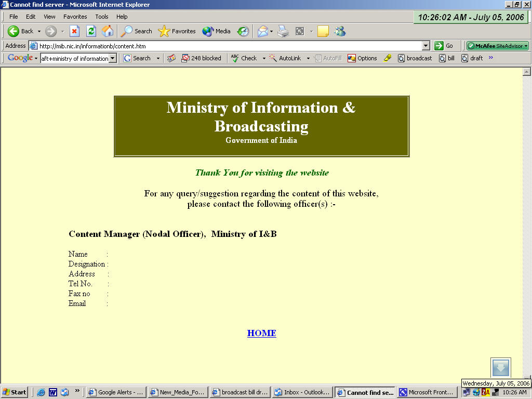The image size is (532, 399).
Task: Launch Word from quick launch
Action: 53,392
